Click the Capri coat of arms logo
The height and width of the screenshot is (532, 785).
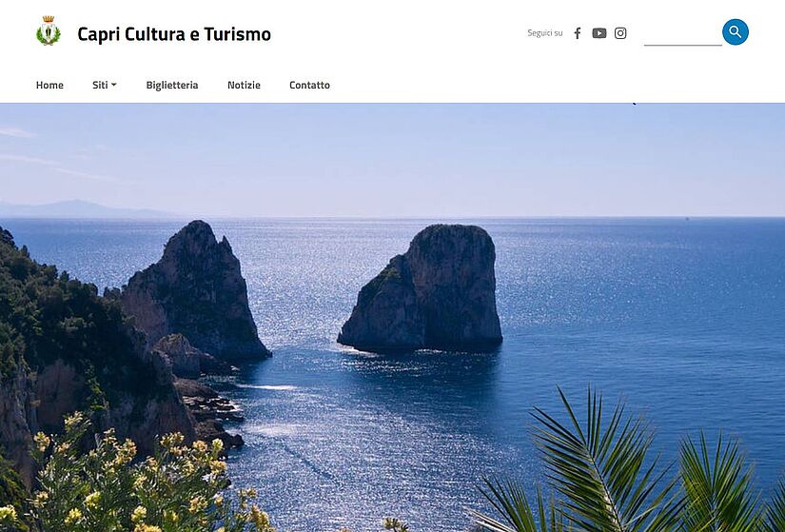(49, 30)
